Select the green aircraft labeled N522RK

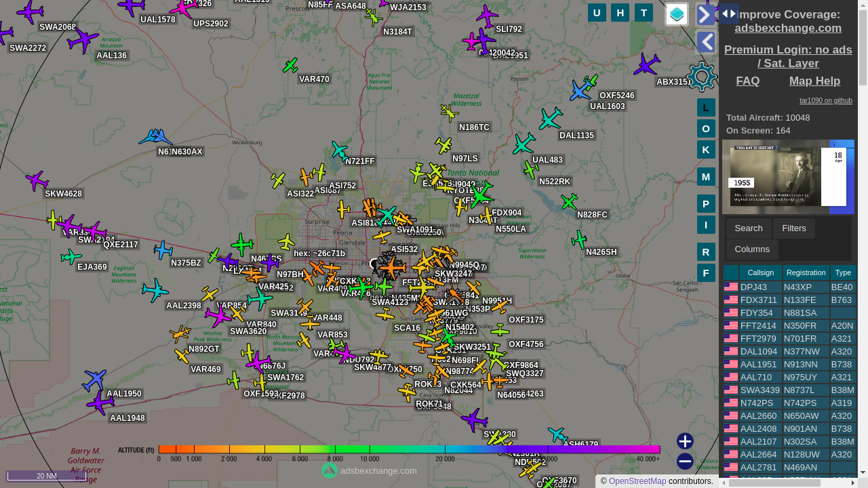point(531,169)
